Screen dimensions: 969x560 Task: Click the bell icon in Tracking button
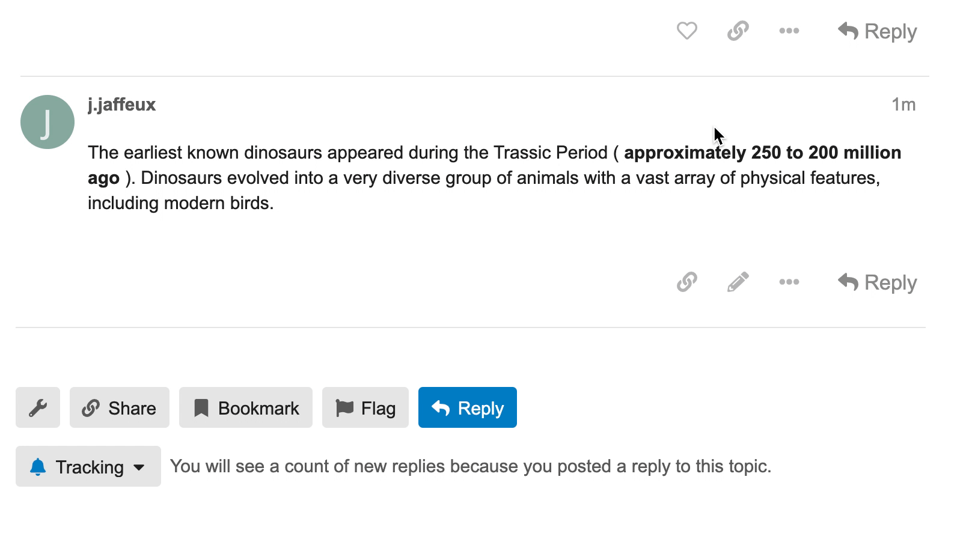tap(38, 467)
